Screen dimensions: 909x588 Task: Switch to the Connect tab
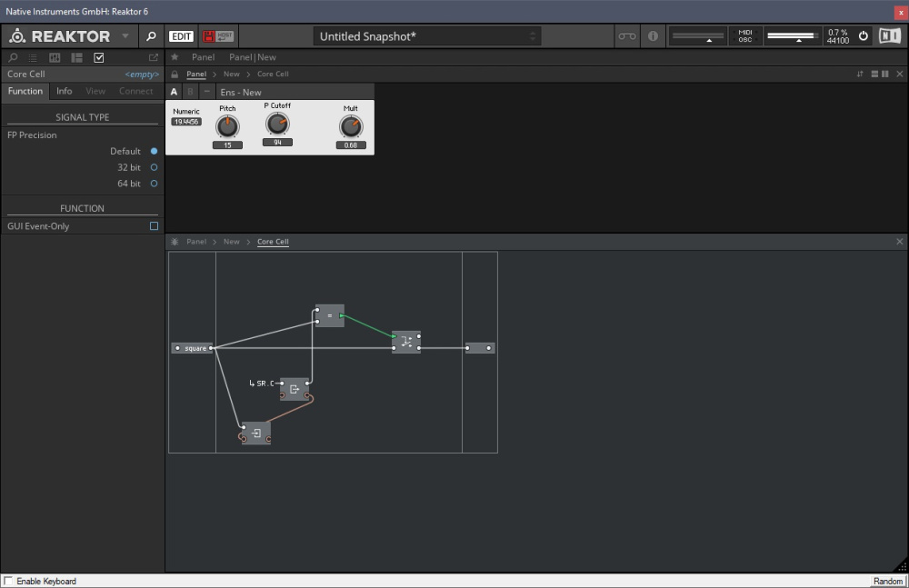tap(135, 91)
